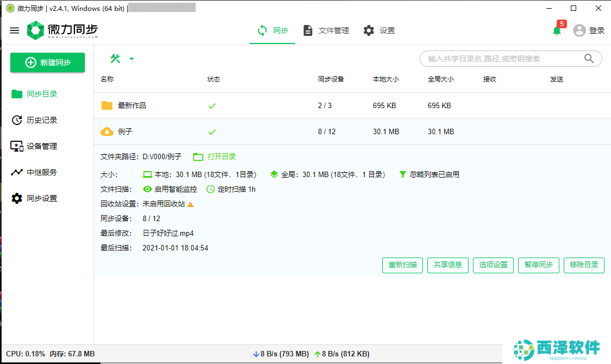Collapse the 例子 sync folder row
The height and width of the screenshot is (364, 611).
click(352, 131)
